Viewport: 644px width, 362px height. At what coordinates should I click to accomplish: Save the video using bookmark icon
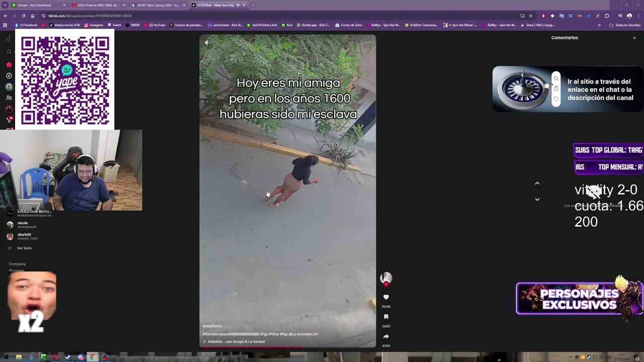tap(386, 317)
